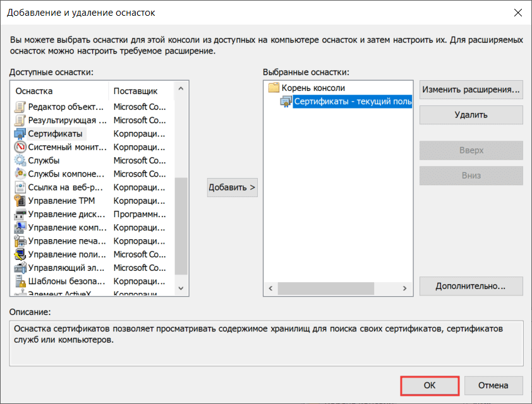Click the Управление печатью printer icon
532x404 pixels.
(19, 241)
